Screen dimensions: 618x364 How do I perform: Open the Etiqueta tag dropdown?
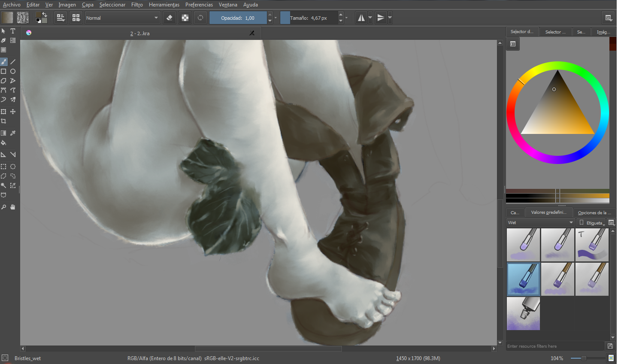591,223
